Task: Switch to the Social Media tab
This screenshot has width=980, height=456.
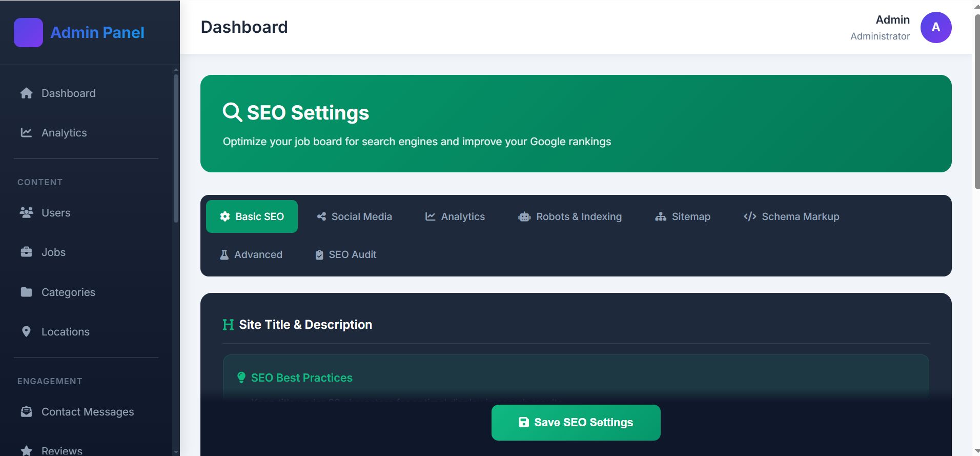Action: 354,216
